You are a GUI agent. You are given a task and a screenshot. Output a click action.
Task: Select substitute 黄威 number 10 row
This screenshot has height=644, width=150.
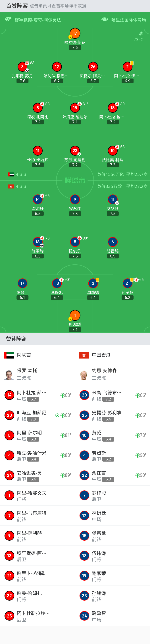[113, 435]
